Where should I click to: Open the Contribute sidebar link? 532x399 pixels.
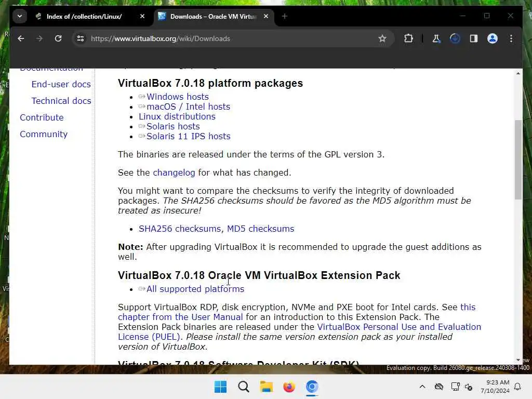click(42, 117)
